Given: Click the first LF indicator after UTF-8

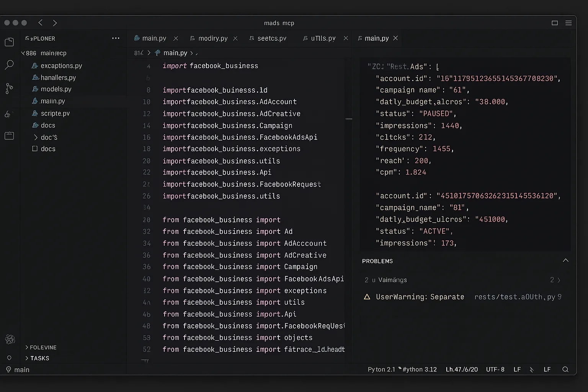Looking at the screenshot, I should (517, 369).
